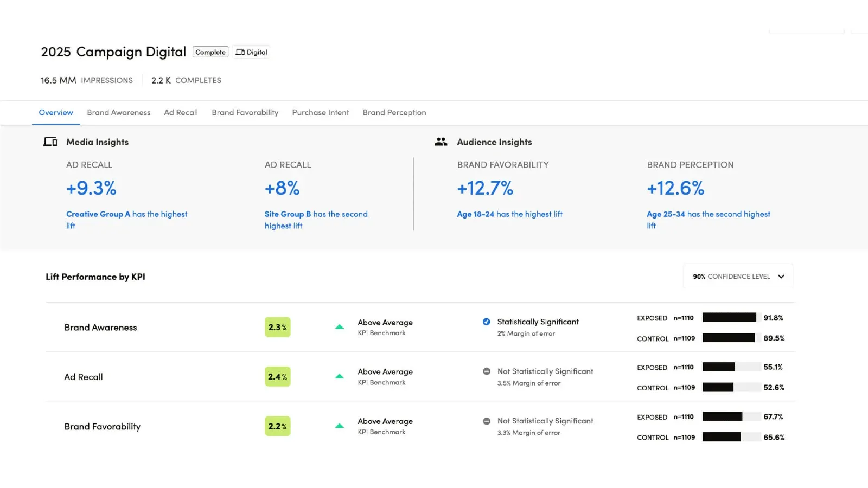Click the Media Insights devices icon
This screenshot has width=868, height=488.
click(50, 142)
